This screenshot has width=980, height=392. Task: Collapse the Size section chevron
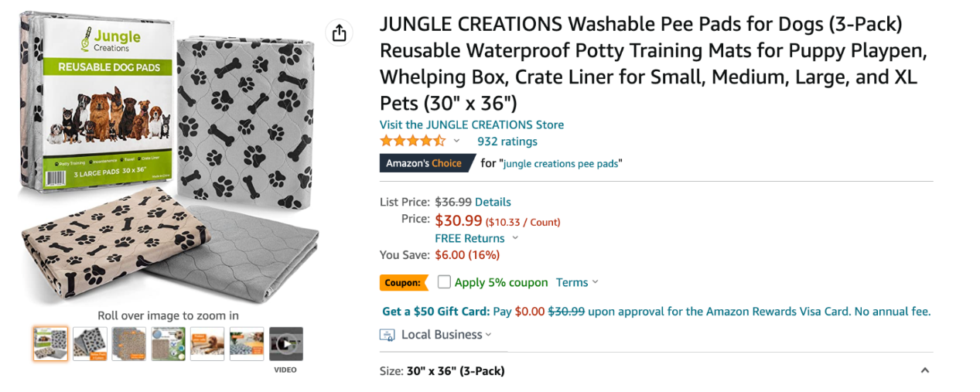[x=924, y=370]
